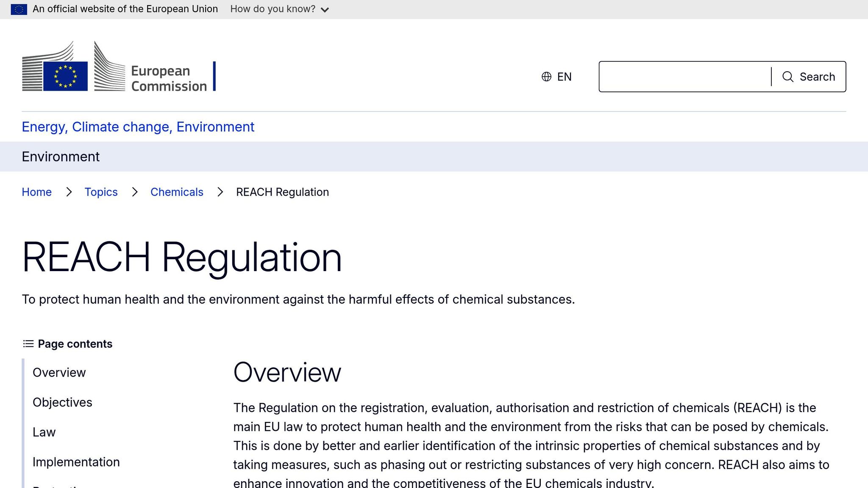The width and height of the screenshot is (868, 488).
Task: Click 'An official website of the European Union' text
Action: (x=125, y=9)
